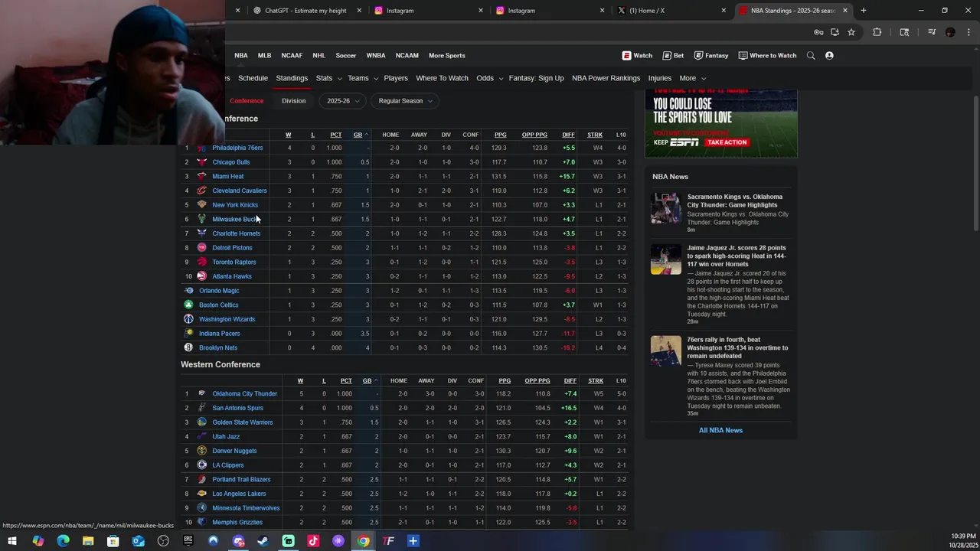980x551 pixels.
Task: Click the Golden State Warriors team logo
Action: [202, 422]
